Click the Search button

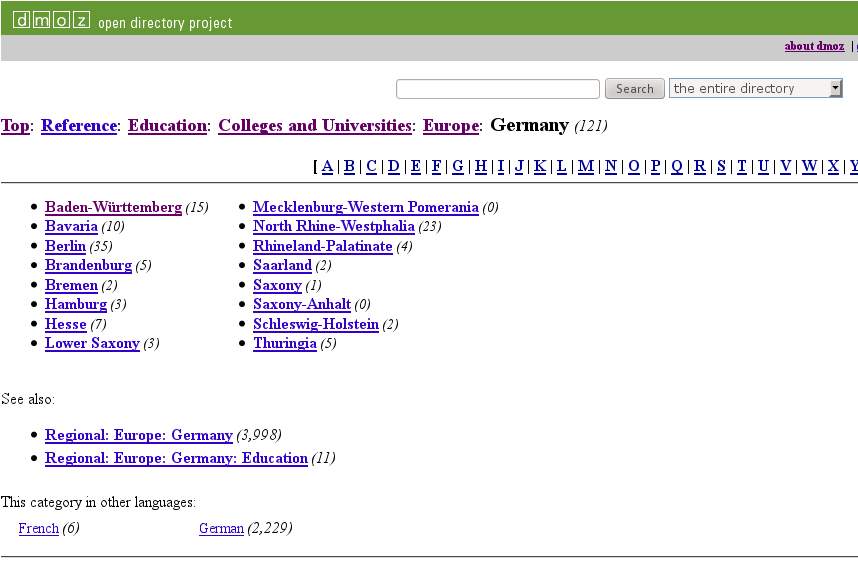tap(634, 89)
